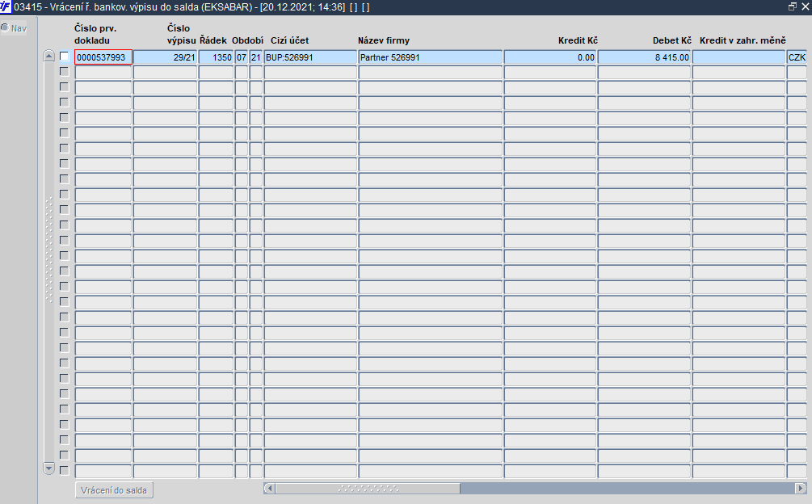Click document number field 0000537993
Image resolution: width=812 pixels, height=504 pixels.
click(x=103, y=57)
